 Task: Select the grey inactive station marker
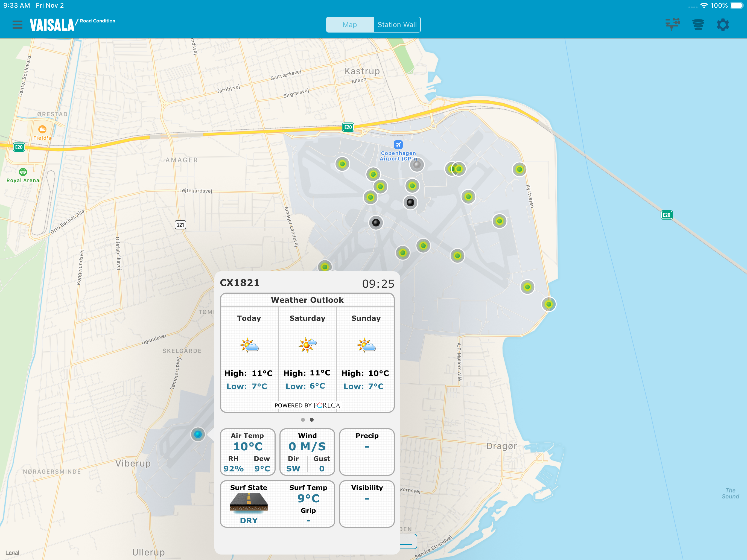417,165
